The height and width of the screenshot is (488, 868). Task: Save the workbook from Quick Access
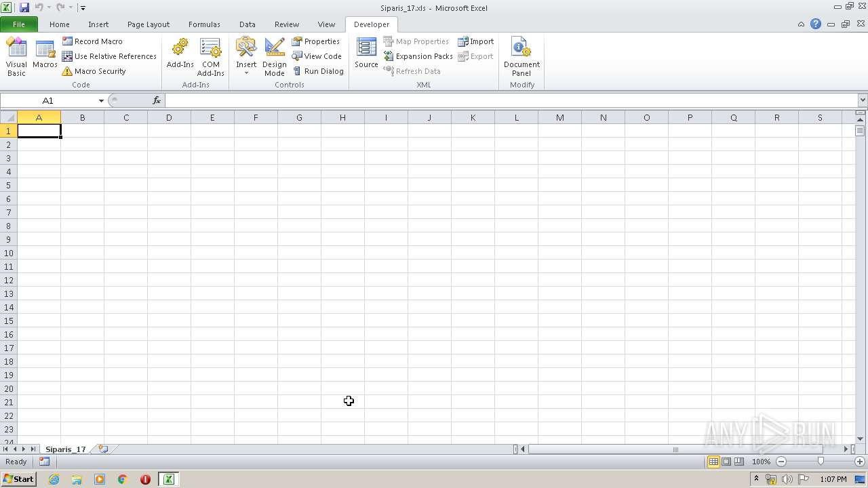click(24, 7)
